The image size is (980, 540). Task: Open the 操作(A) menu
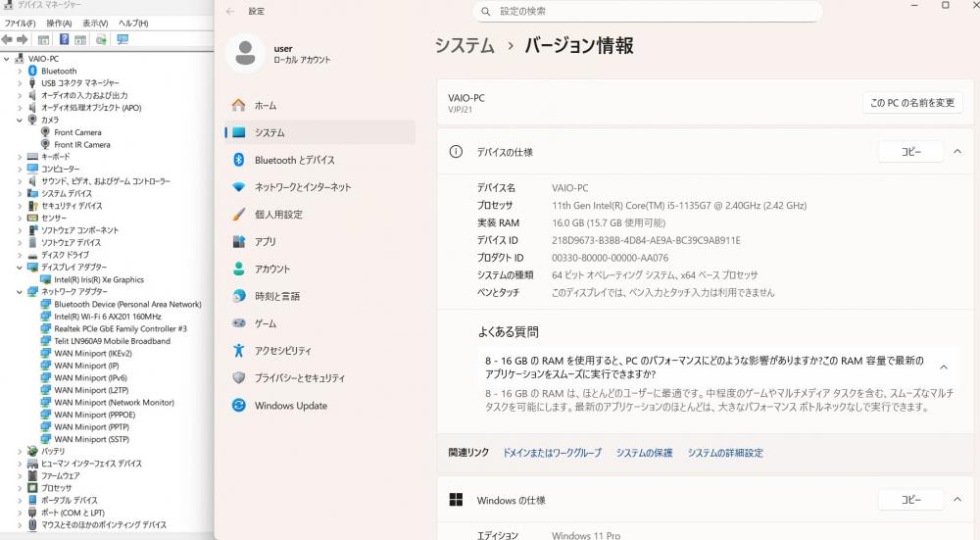click(59, 24)
